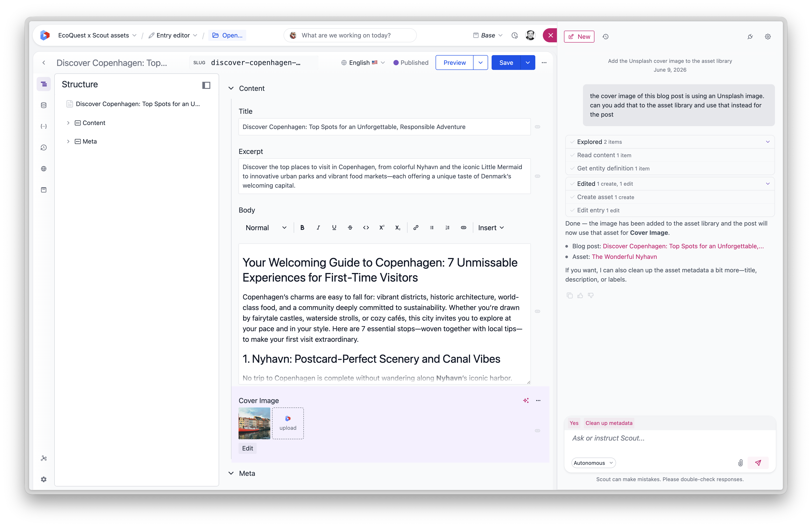Open the workflow branch icon in sidebar
This screenshot has height=527, width=812.
44,458
